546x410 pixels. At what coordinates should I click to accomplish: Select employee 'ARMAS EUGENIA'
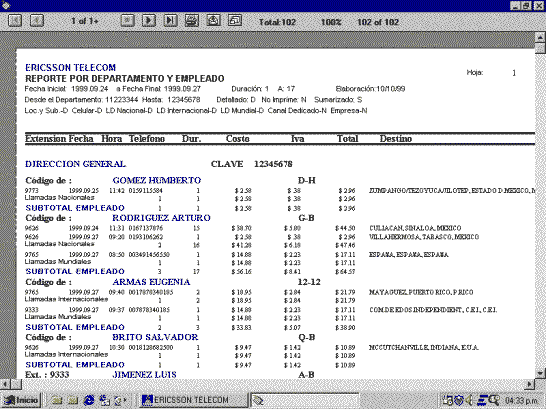coord(151,282)
